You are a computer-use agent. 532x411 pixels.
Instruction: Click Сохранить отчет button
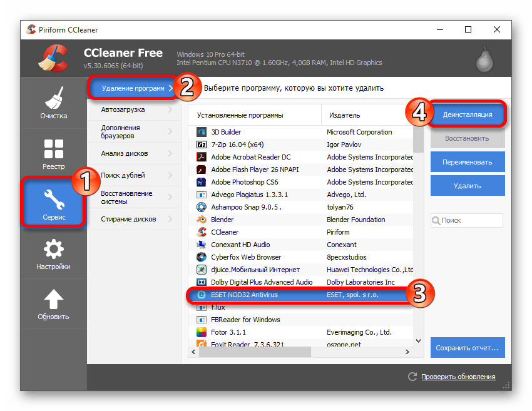(x=468, y=348)
